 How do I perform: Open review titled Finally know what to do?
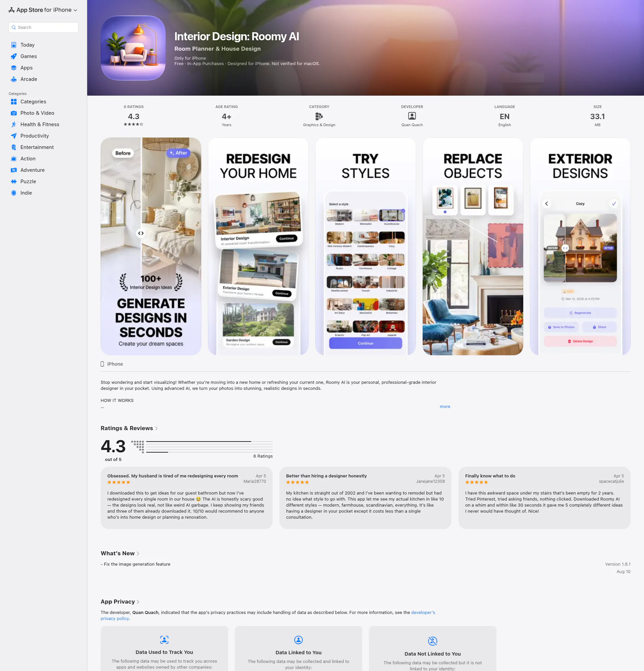click(x=544, y=498)
